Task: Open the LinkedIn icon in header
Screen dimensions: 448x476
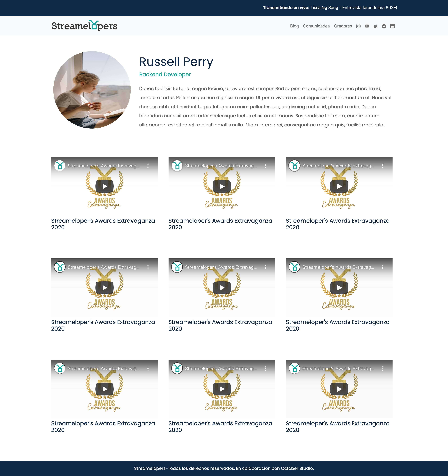Action: (392, 26)
